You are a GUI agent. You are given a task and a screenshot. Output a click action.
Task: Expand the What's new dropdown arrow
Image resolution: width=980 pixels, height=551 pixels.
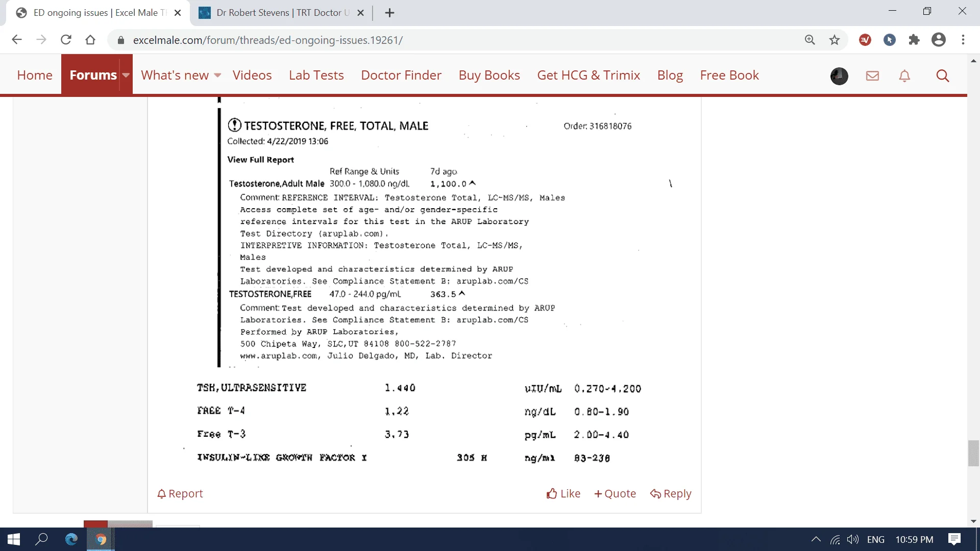[217, 75]
